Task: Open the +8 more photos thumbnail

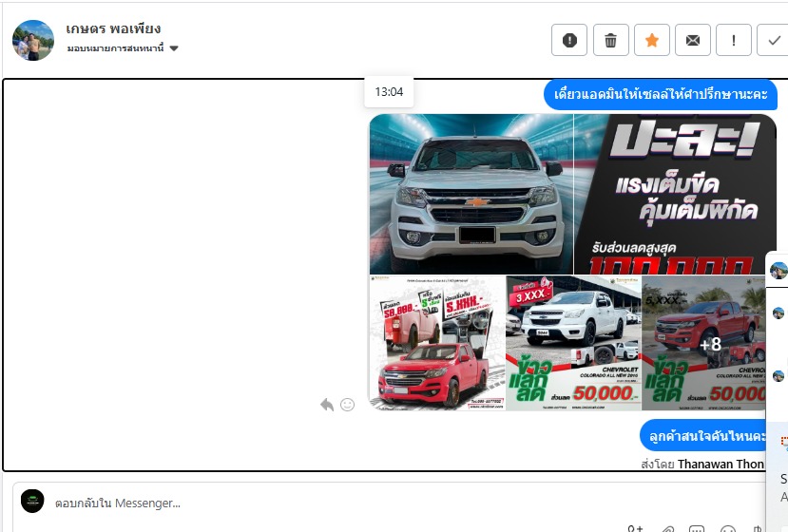Action: (704, 343)
